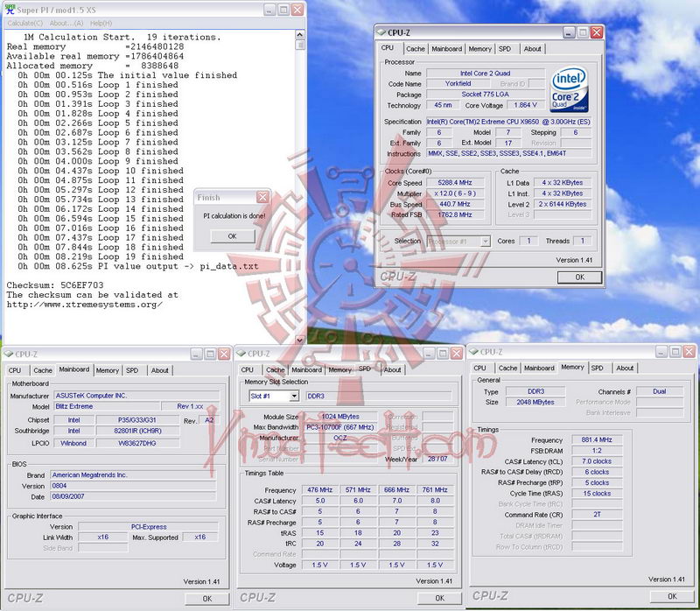Open the About menu in Super PI
The width and height of the screenshot is (700, 611).
coord(66,24)
